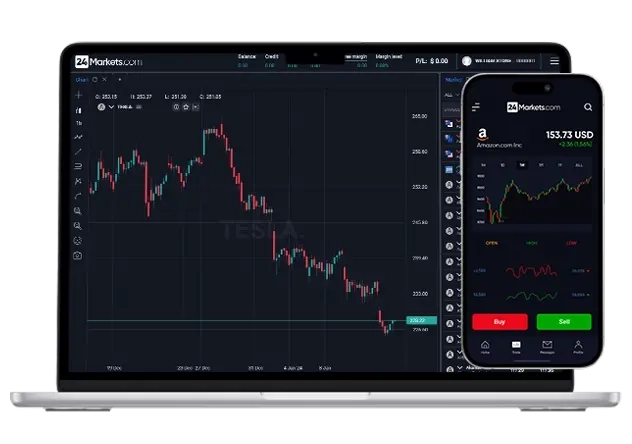This screenshot has height=444, width=632.
Task: Select the highlighted third timeframe tab on phone
Action: (x=522, y=165)
